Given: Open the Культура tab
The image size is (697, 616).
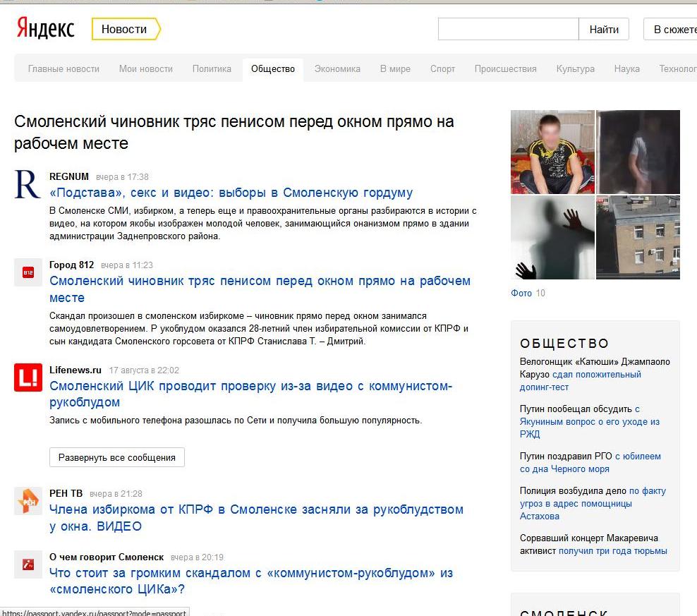Looking at the screenshot, I should point(575,69).
